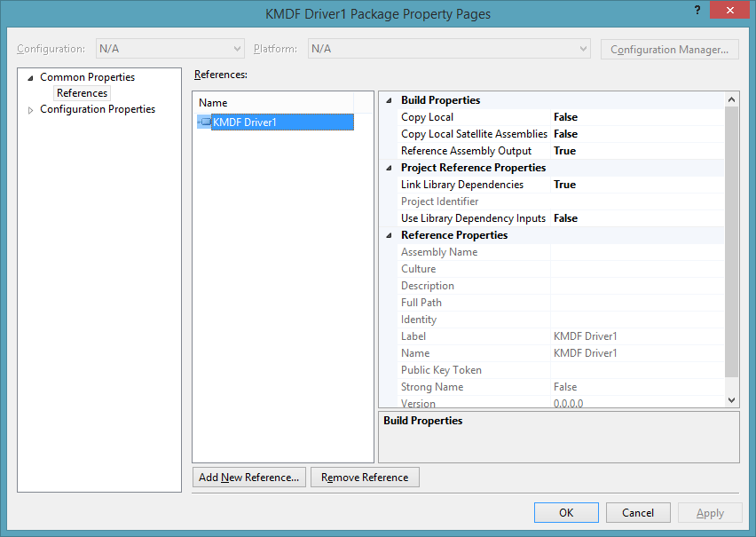
Task: Select the References tree item
Action: click(x=82, y=92)
